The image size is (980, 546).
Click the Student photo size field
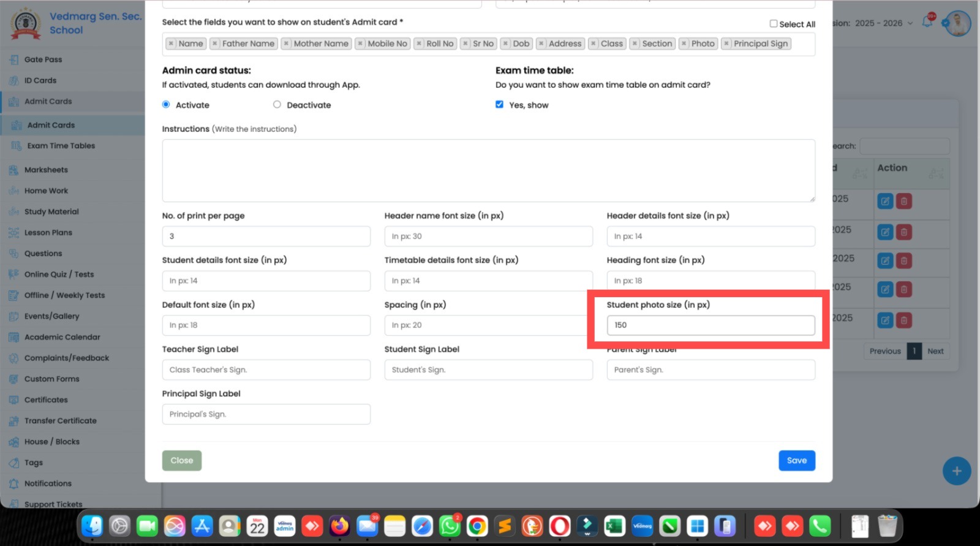[710, 325]
